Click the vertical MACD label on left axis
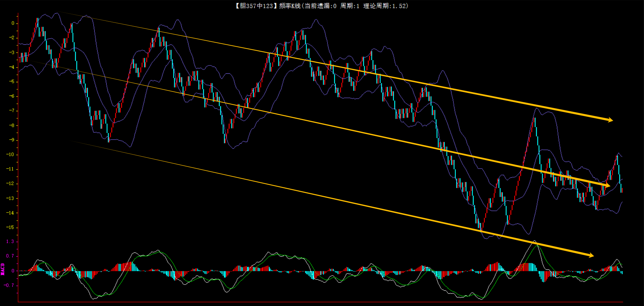The width and height of the screenshot is (644, 306). point(3,269)
